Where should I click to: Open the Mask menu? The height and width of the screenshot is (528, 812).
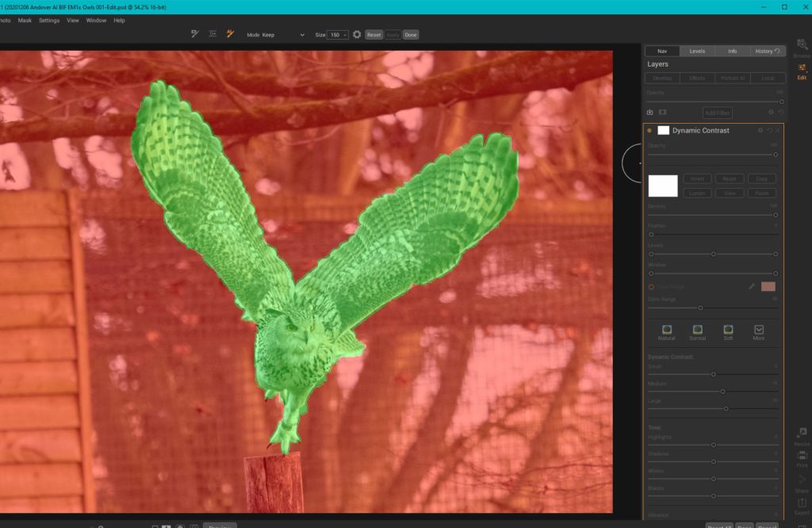(x=25, y=20)
